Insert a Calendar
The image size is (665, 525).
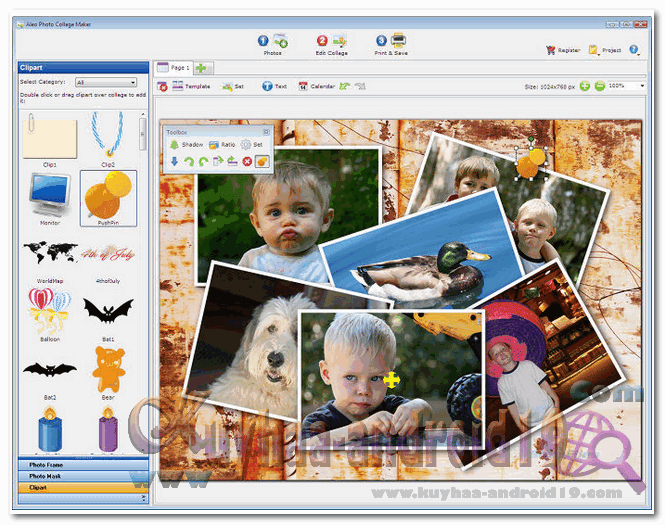[x=316, y=87]
